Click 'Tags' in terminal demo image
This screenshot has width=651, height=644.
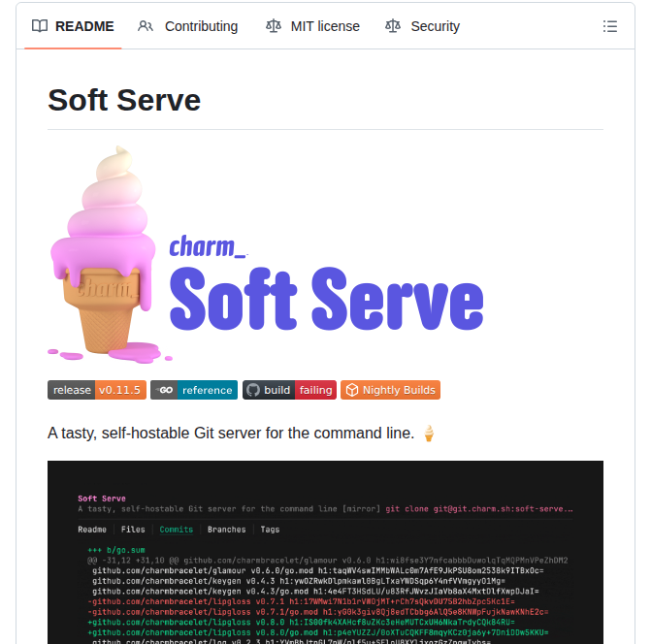pos(270,530)
